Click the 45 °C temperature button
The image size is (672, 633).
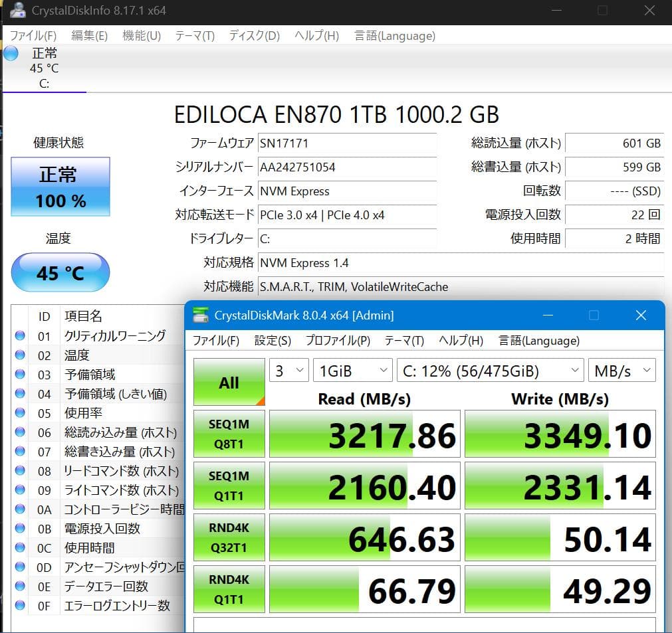60,272
